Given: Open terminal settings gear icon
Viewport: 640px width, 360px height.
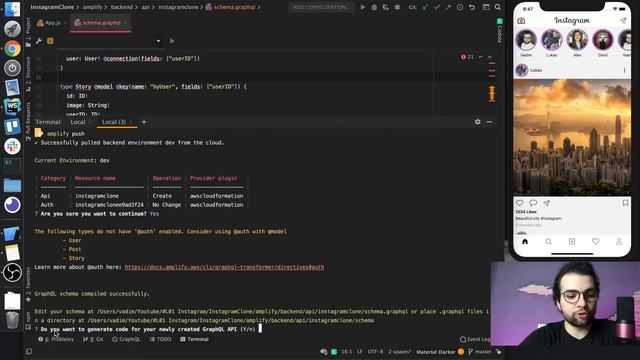Looking at the screenshot, I should [x=478, y=122].
